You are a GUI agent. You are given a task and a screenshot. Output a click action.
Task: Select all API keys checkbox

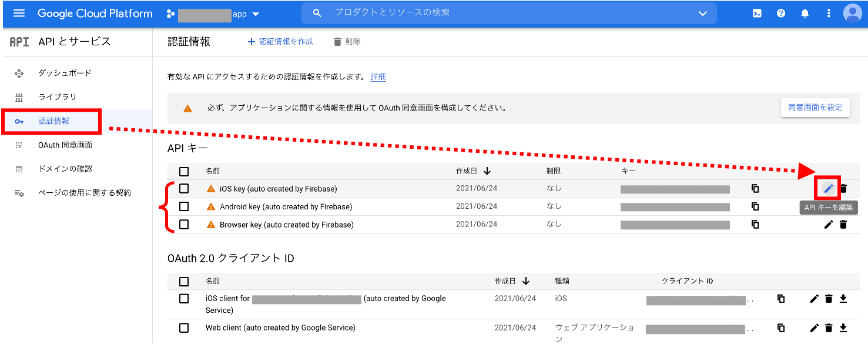click(184, 172)
